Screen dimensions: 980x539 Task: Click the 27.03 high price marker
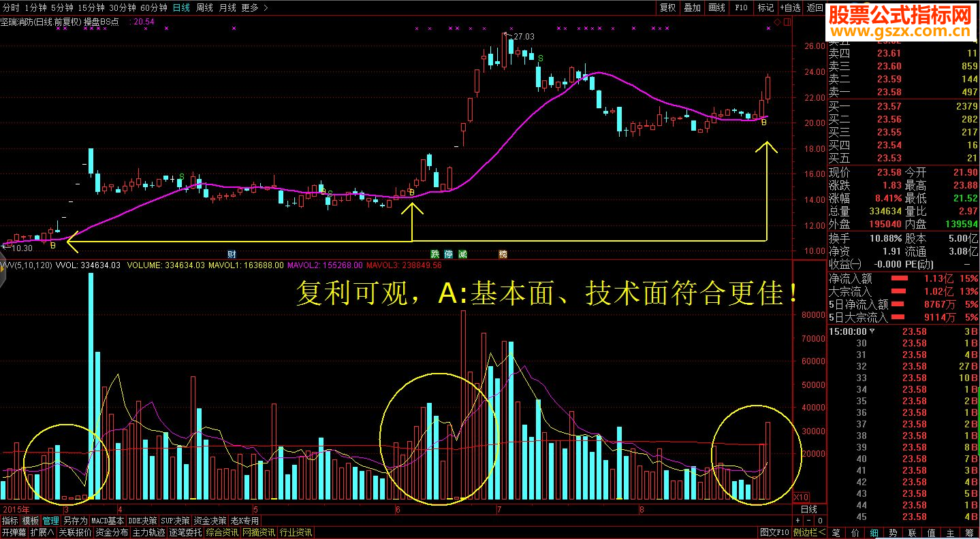pyautogui.click(x=523, y=36)
